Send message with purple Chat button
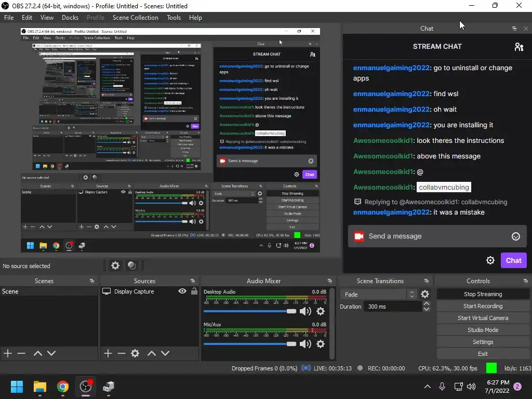This screenshot has width=532, height=399. click(x=514, y=260)
